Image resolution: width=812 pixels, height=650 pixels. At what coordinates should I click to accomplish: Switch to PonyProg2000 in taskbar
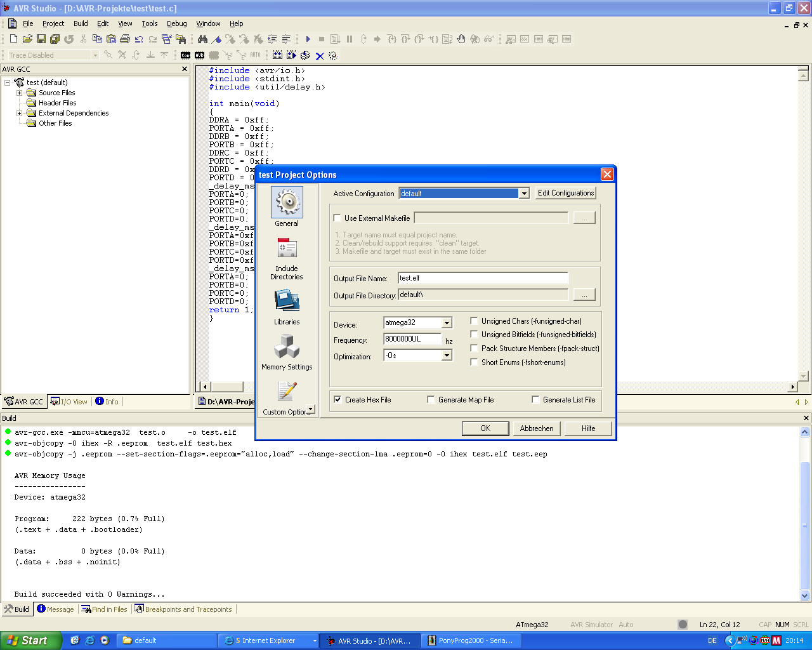click(x=471, y=641)
